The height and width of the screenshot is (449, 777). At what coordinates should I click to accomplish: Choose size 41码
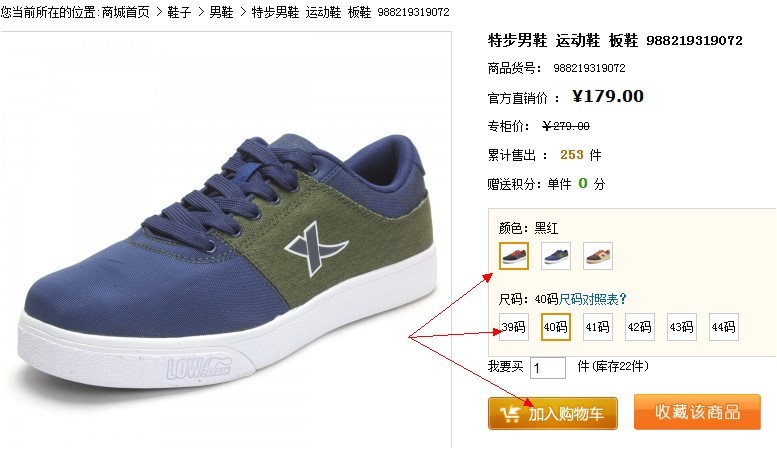[598, 327]
